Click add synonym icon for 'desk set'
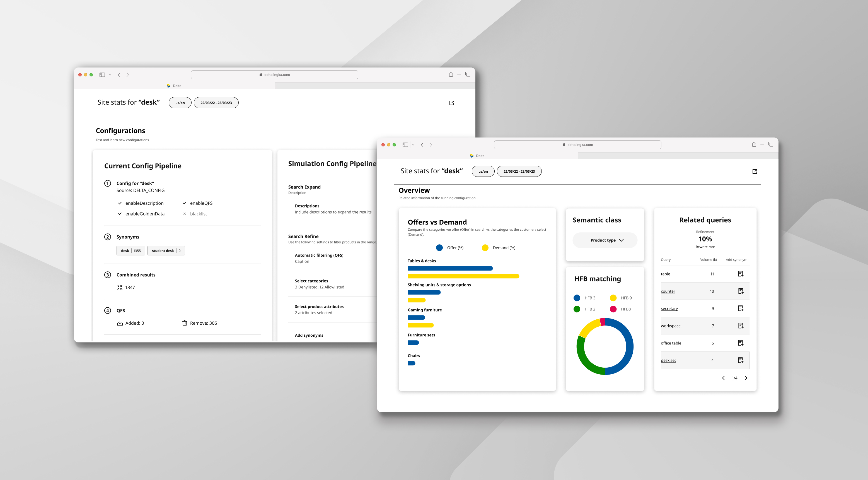868x480 pixels. 740,360
